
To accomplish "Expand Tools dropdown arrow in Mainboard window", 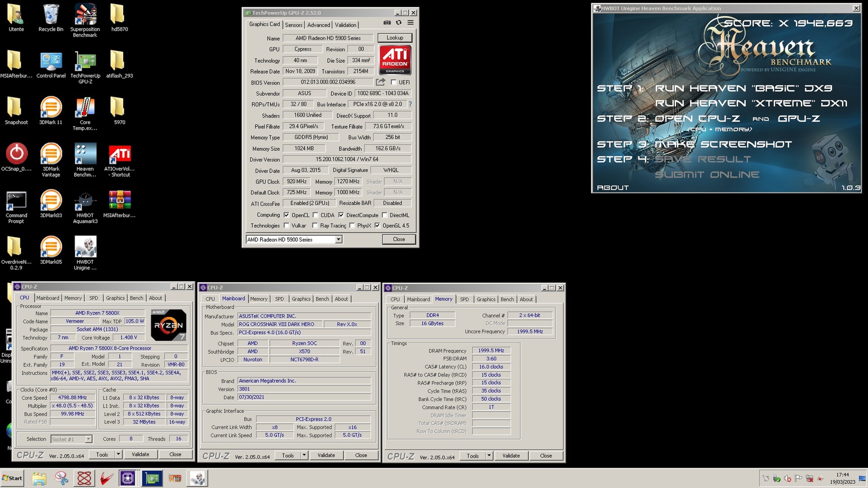I will click(304, 455).
